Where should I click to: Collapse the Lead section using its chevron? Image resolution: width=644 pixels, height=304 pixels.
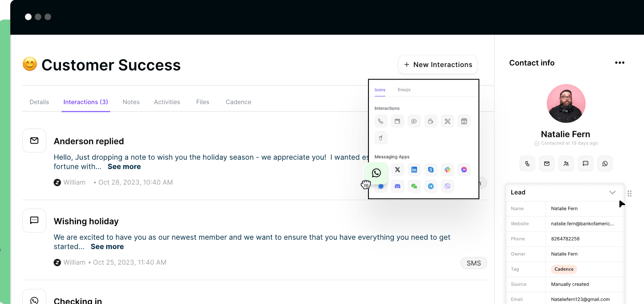[613, 192]
